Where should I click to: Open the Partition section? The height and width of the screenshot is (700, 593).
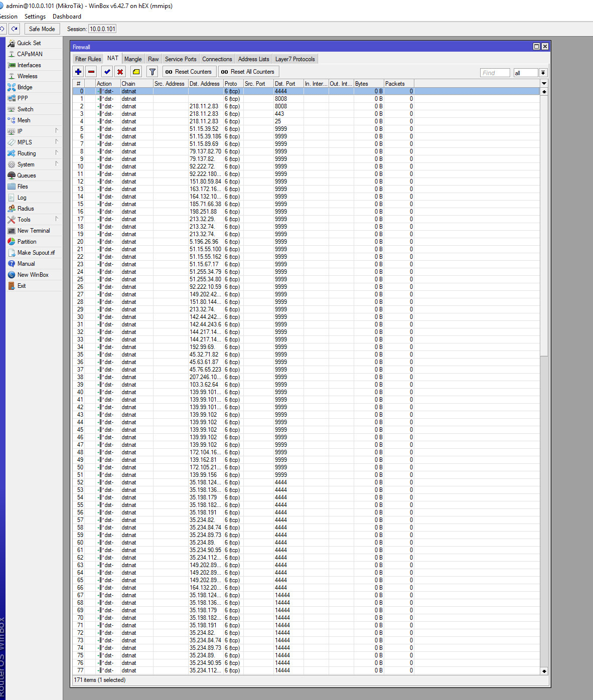(27, 242)
